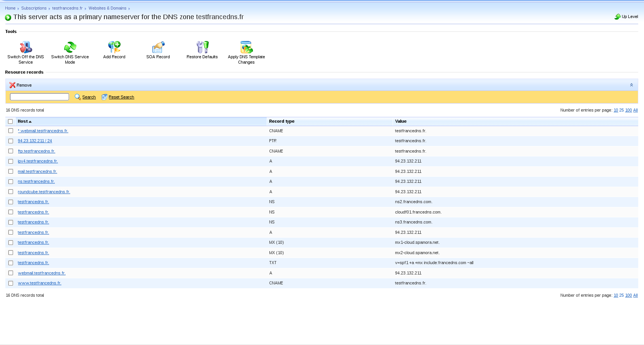
Task: Click the Restore Defaults tool
Action: point(202,47)
